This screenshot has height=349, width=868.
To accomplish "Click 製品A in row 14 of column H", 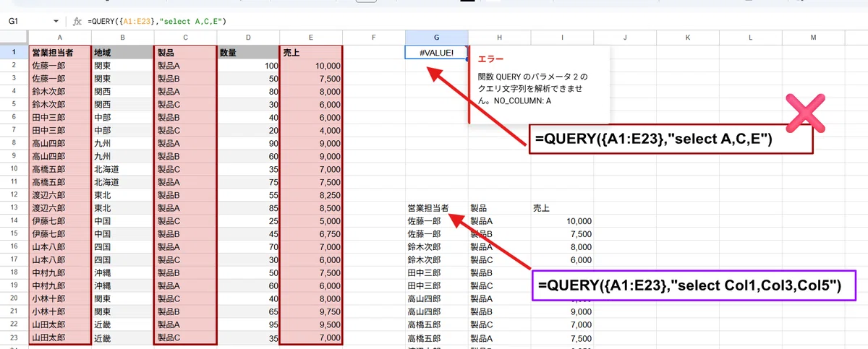I will pos(499,221).
